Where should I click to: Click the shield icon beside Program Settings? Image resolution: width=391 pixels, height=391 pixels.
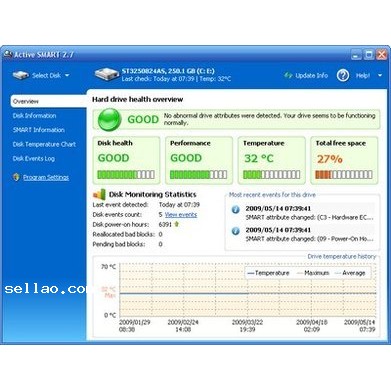pyautogui.click(x=16, y=177)
